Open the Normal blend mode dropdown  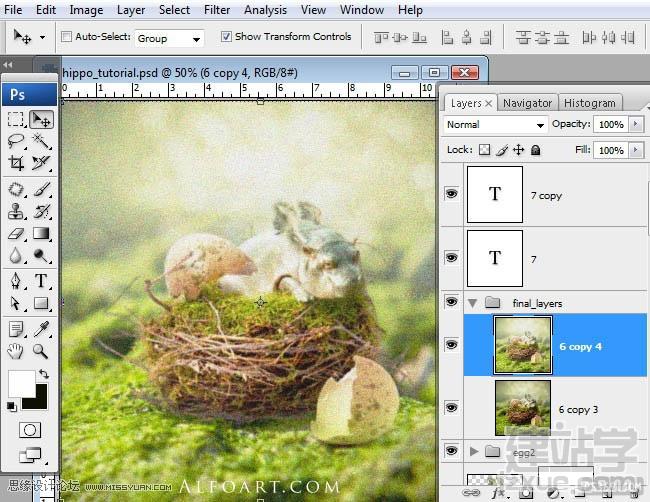(495, 124)
